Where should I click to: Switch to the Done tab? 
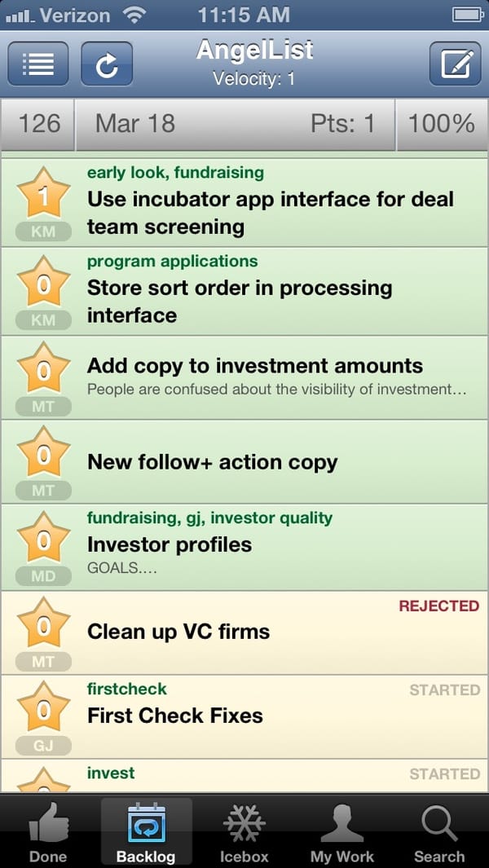(x=49, y=832)
